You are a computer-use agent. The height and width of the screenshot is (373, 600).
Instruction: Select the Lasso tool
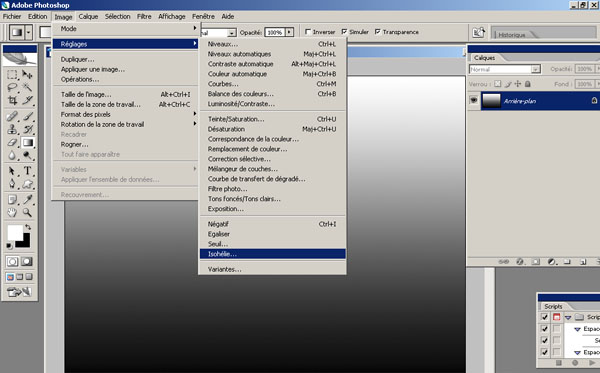click(x=12, y=88)
